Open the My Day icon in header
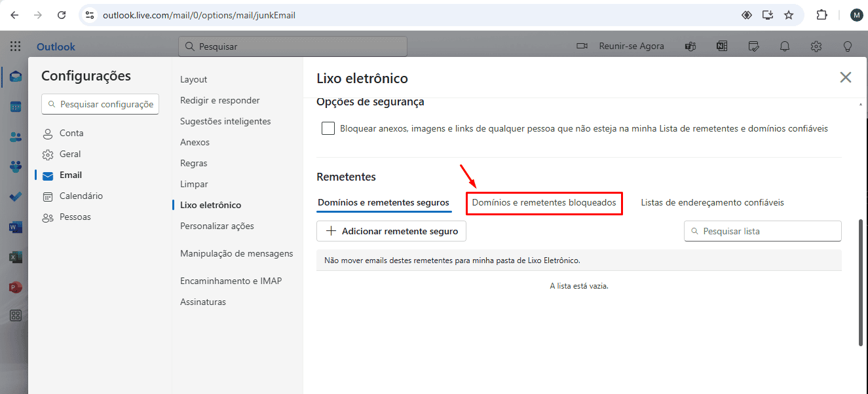Viewport: 868px width, 394px height. coord(753,46)
